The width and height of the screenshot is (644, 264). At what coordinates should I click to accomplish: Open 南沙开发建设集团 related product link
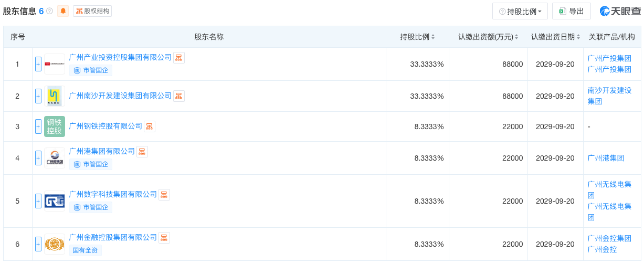[x=609, y=96]
